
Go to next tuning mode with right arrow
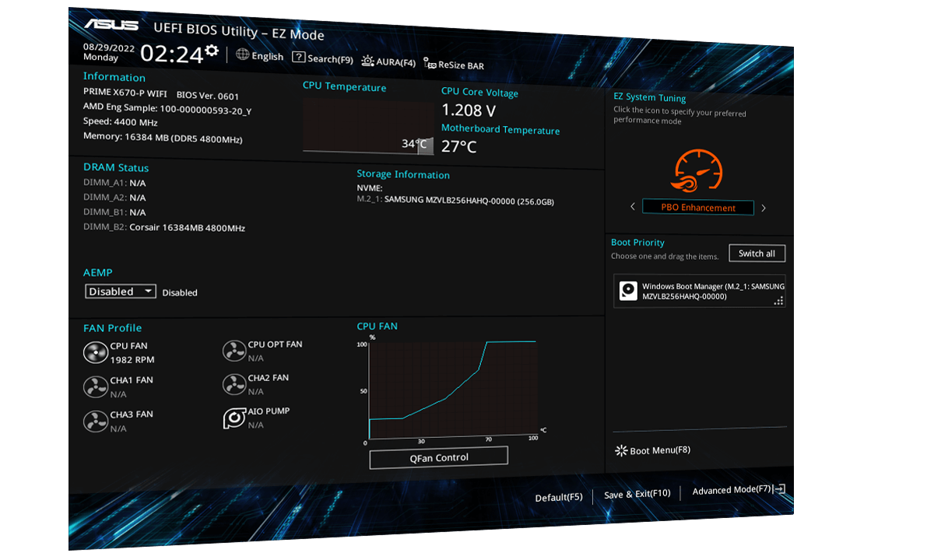tap(764, 208)
